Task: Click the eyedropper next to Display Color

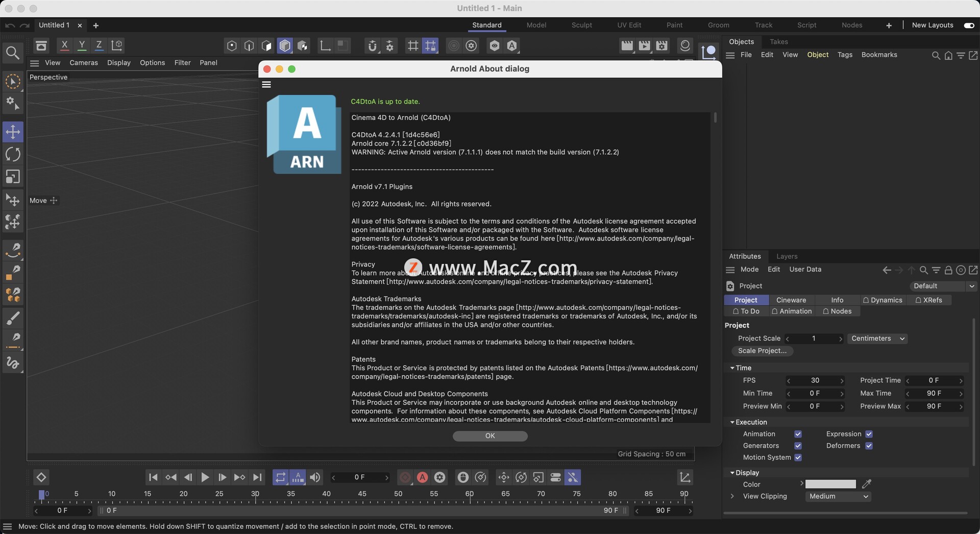Action: point(867,484)
